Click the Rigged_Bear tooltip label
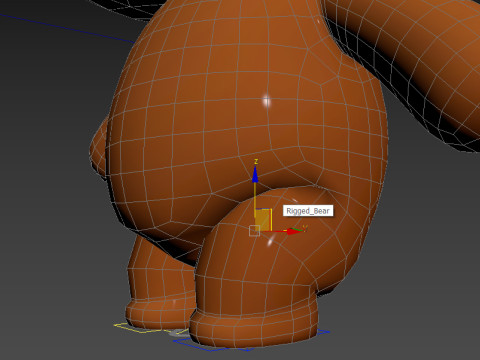This screenshot has width=480, height=360. click(308, 211)
